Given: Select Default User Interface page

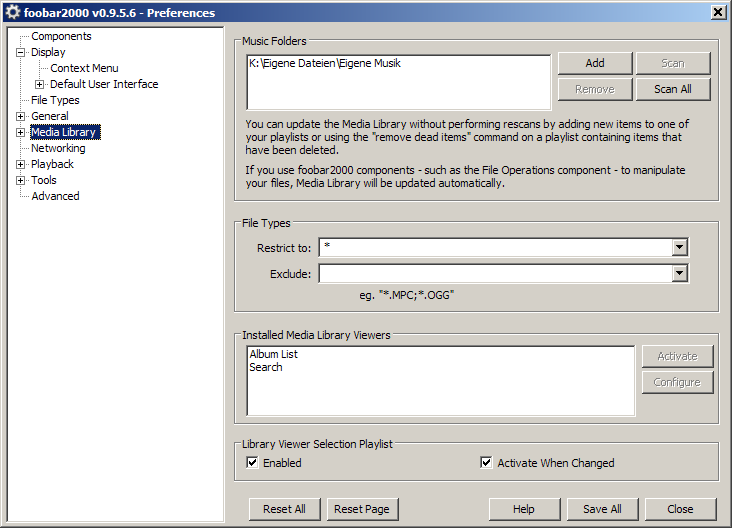Looking at the screenshot, I should coord(104,84).
